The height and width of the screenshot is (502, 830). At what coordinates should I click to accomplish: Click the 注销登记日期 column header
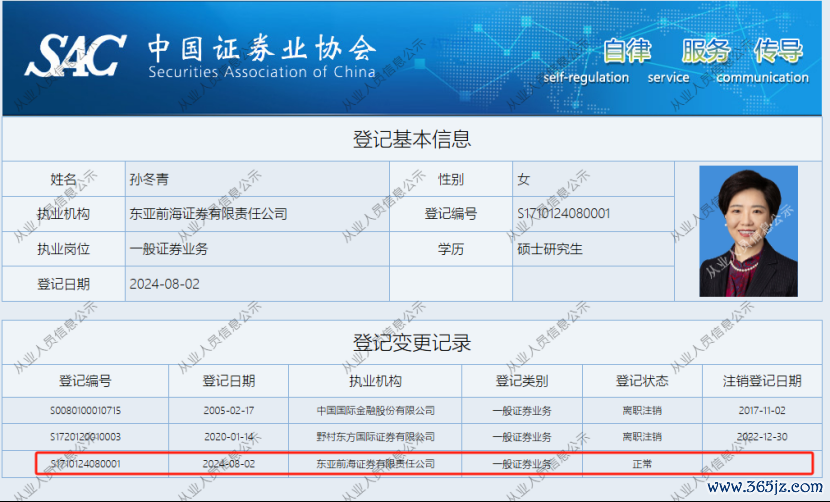click(x=762, y=380)
